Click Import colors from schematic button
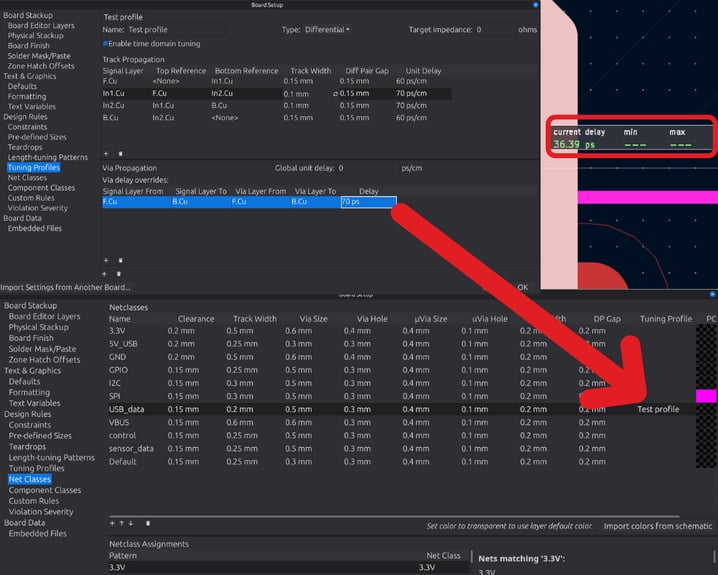Screen dimensions: 718x575 658,526
